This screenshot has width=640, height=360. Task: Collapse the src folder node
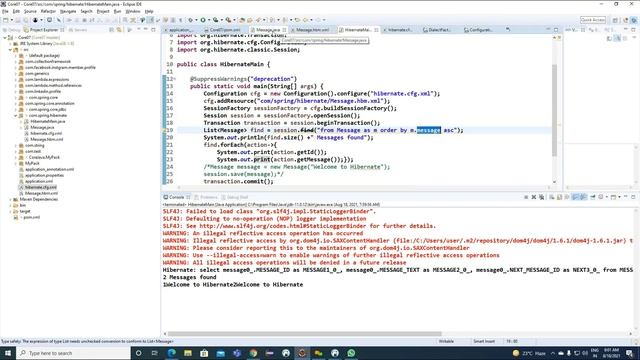tap(10, 49)
